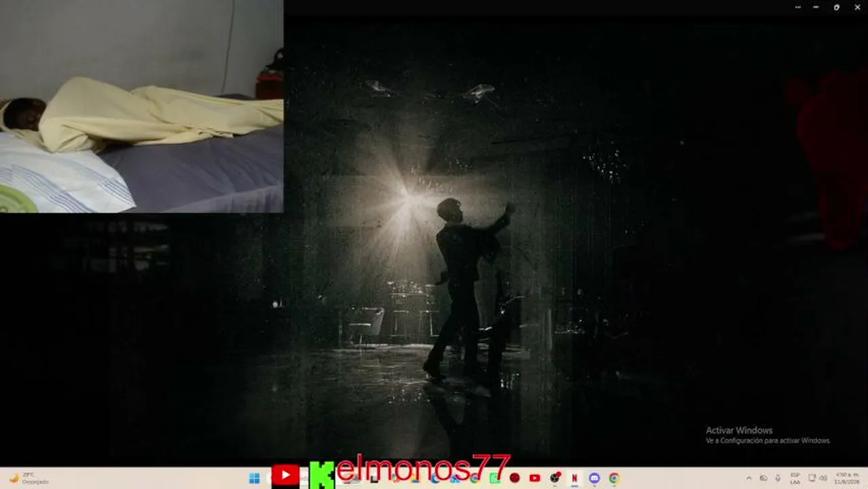Open WhatsApp from the taskbar
868x489 pixels.
pos(494,478)
